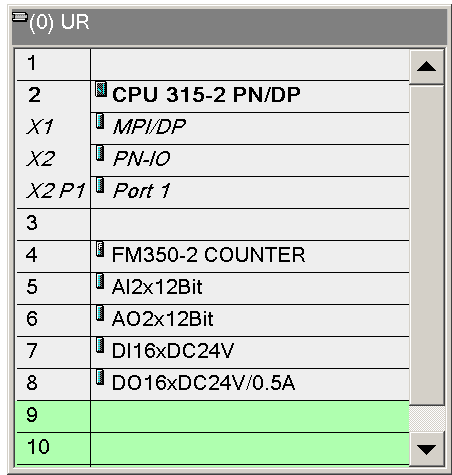Click the CPU 315-2 PN/DP module icon

click(x=101, y=89)
